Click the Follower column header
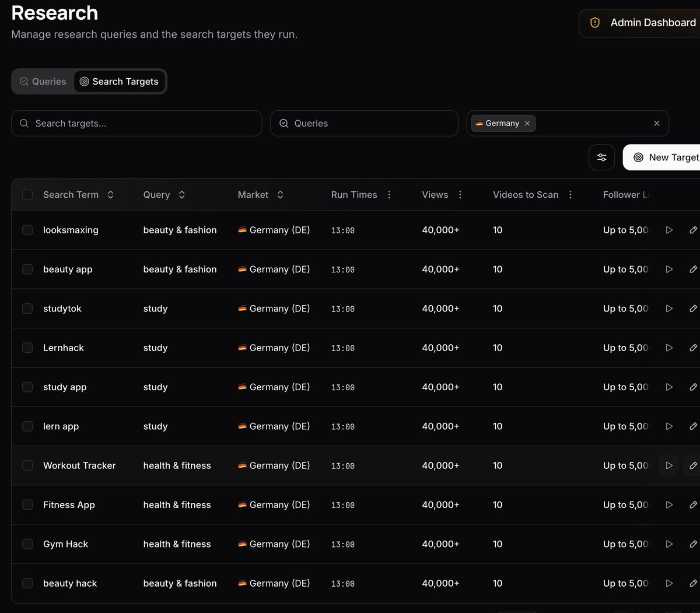The width and height of the screenshot is (700, 613). 626,195
